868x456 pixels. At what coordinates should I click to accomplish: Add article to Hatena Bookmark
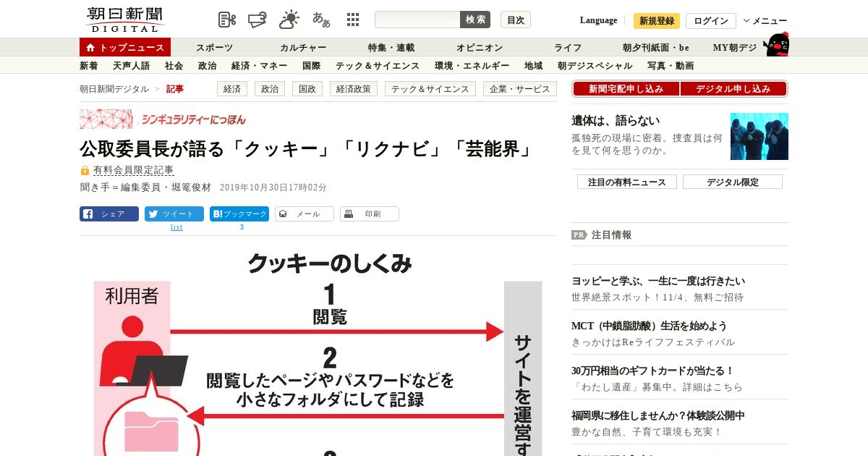239,214
